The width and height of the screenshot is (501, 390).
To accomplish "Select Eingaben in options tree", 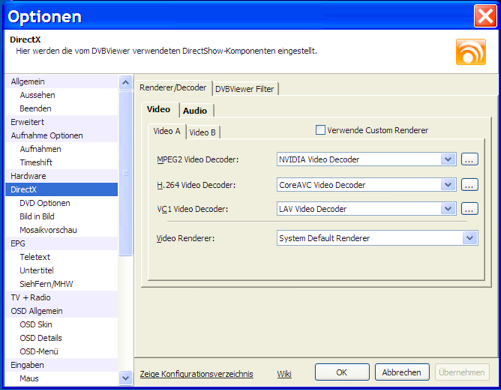I will [62, 365].
